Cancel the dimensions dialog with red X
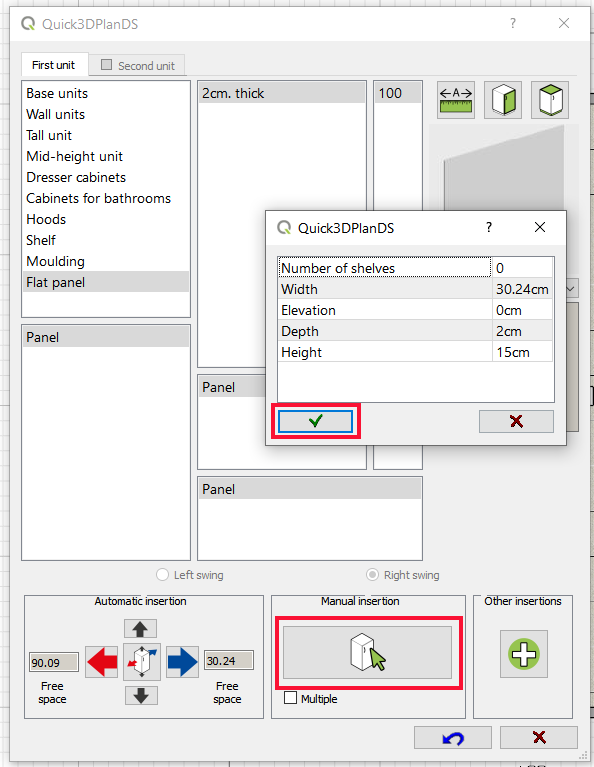 [516, 421]
